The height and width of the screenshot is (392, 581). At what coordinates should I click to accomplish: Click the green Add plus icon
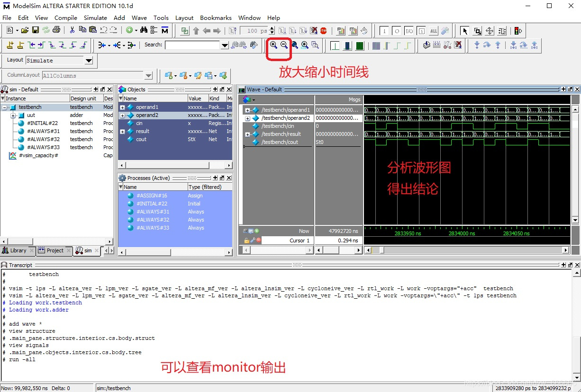coord(129,30)
